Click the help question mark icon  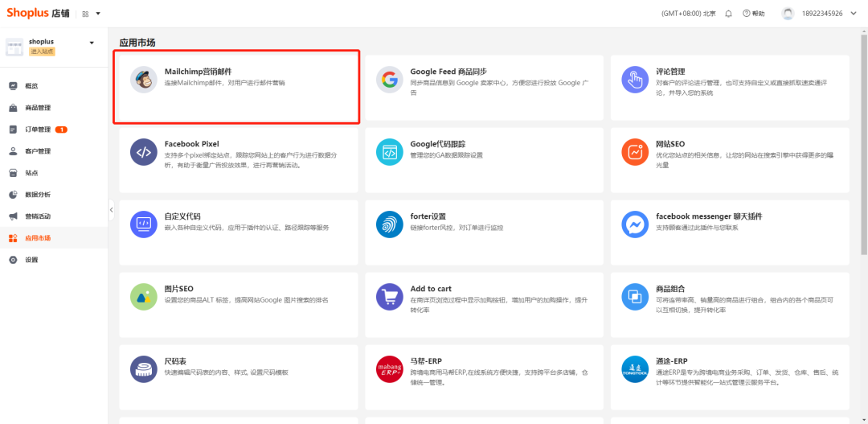pyautogui.click(x=746, y=14)
